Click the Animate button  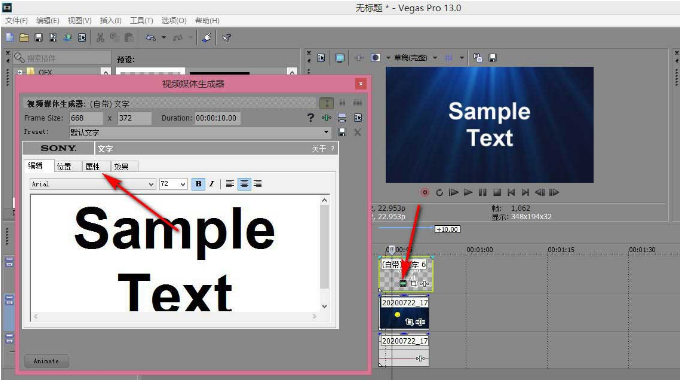pyautogui.click(x=46, y=361)
